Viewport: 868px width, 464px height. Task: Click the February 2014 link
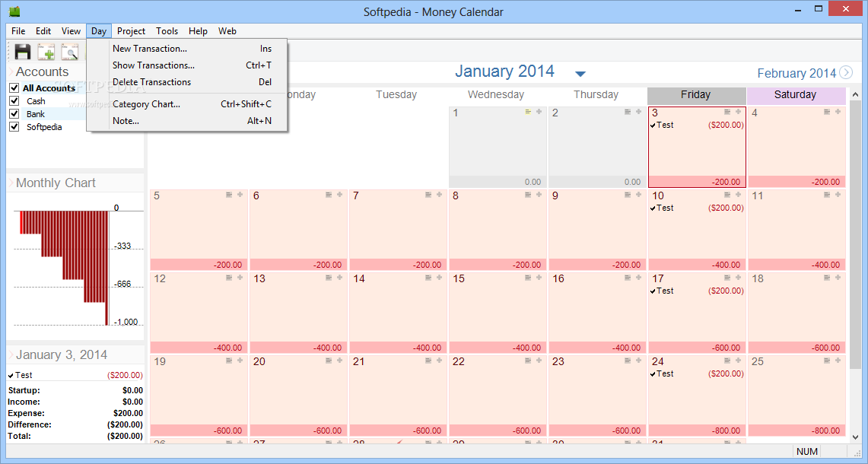click(796, 73)
